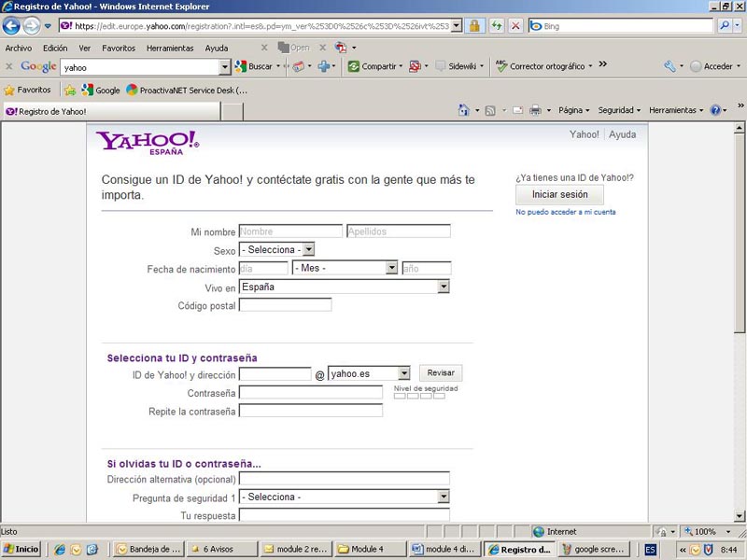Open Google toolbar wrench settings icon
The height and width of the screenshot is (560, 747).
coord(669,66)
